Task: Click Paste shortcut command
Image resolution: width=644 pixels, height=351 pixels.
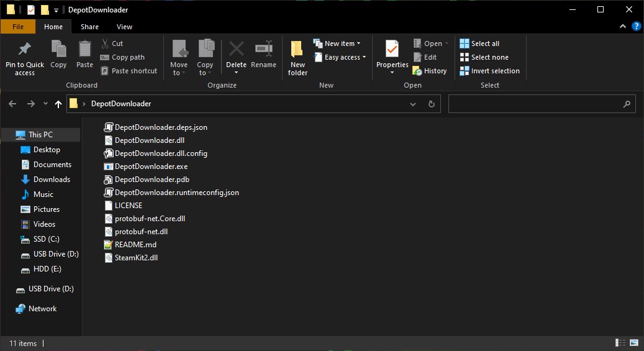Action: [x=129, y=71]
